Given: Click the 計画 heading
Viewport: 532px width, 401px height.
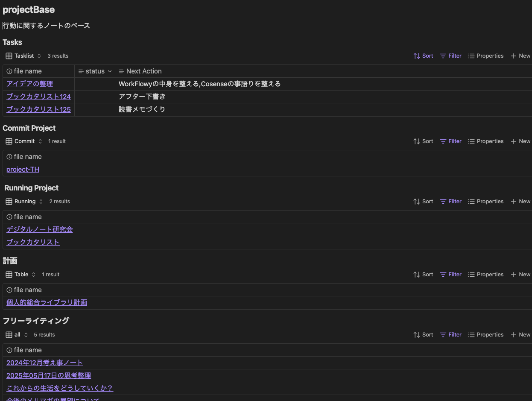Looking at the screenshot, I should (x=10, y=261).
